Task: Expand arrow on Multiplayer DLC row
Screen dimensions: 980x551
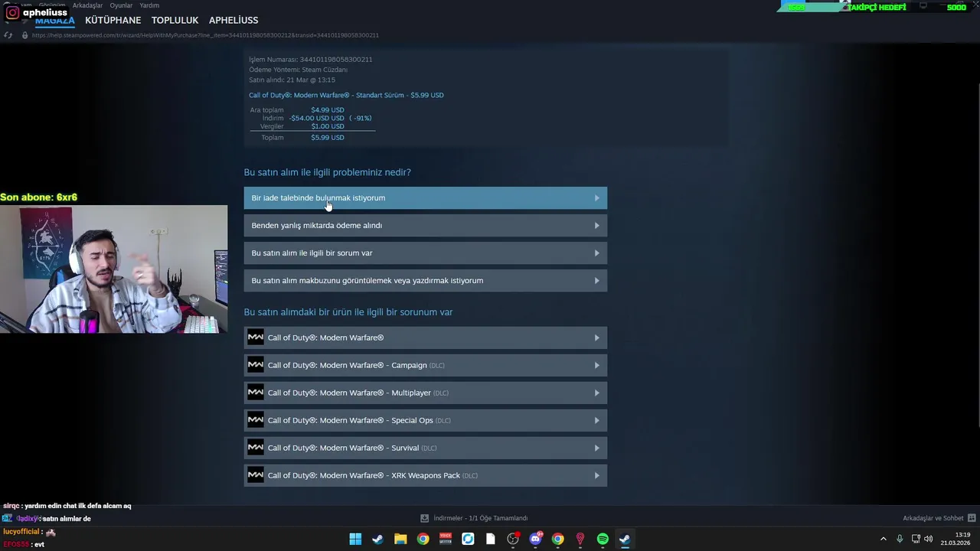Action: (597, 393)
